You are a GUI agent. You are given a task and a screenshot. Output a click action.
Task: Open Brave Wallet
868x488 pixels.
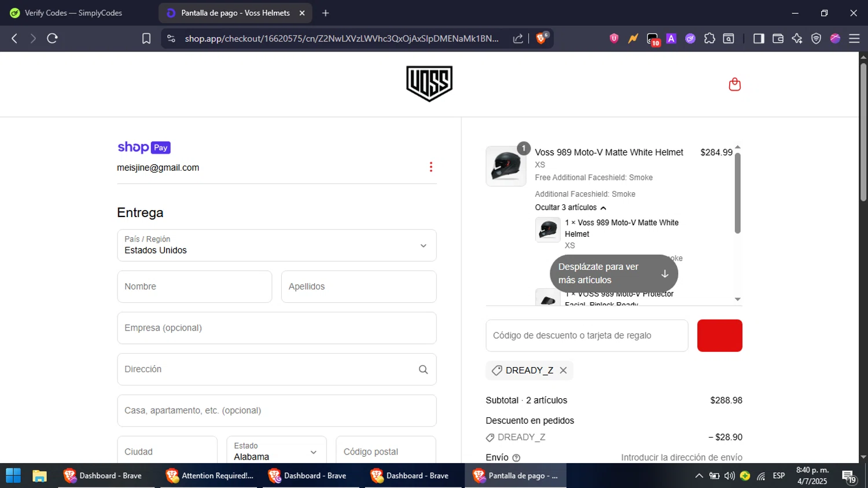click(778, 38)
